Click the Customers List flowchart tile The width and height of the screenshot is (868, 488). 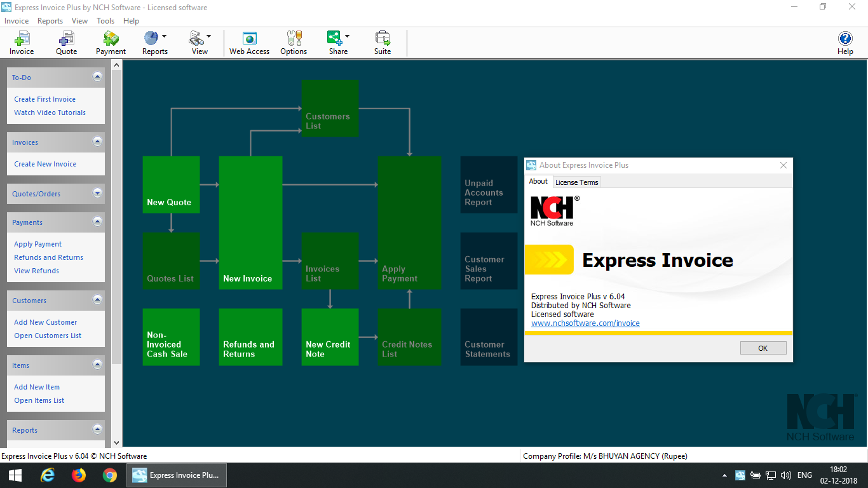click(330, 108)
